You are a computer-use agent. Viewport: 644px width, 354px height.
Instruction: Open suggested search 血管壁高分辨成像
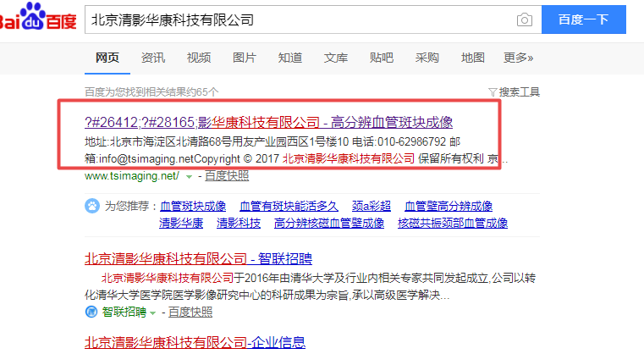click(x=449, y=206)
